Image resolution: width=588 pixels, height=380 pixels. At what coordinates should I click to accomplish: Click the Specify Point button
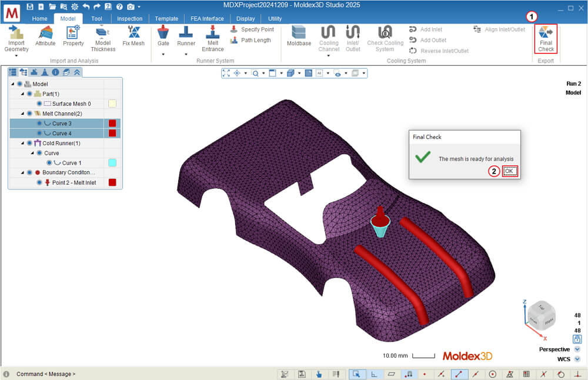pyautogui.click(x=252, y=29)
